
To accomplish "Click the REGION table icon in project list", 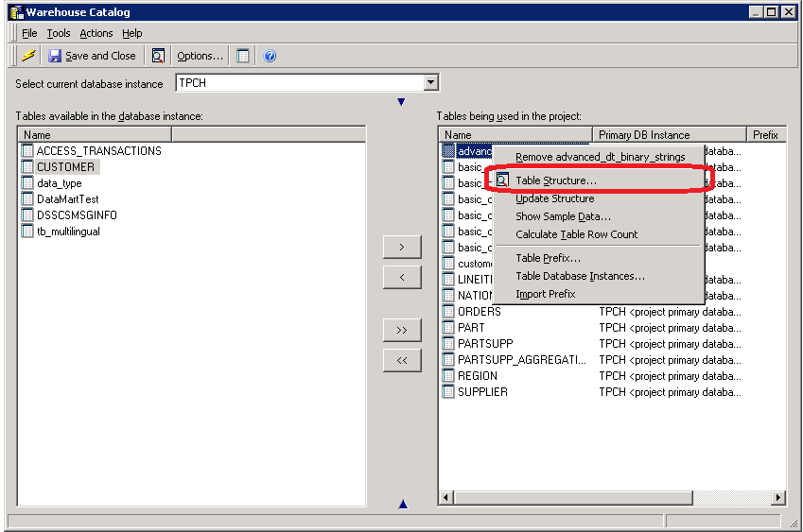I will pyautogui.click(x=449, y=376).
